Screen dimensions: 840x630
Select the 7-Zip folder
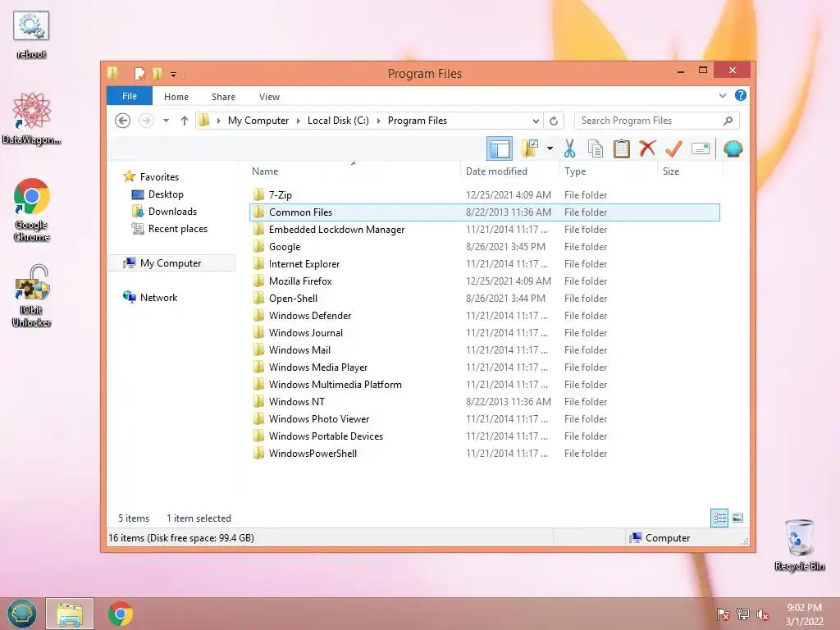(x=485, y=195)
